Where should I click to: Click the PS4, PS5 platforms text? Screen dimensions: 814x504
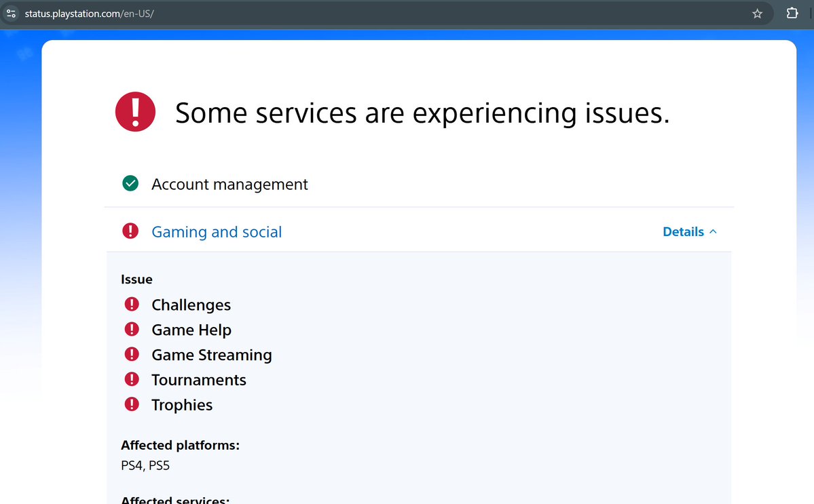tap(145, 465)
